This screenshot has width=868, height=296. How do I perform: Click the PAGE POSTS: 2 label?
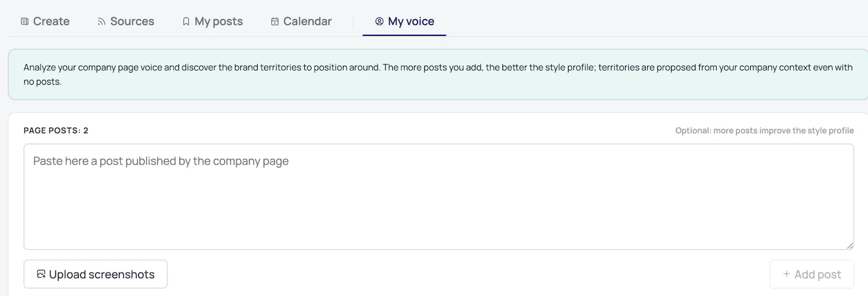(x=56, y=130)
